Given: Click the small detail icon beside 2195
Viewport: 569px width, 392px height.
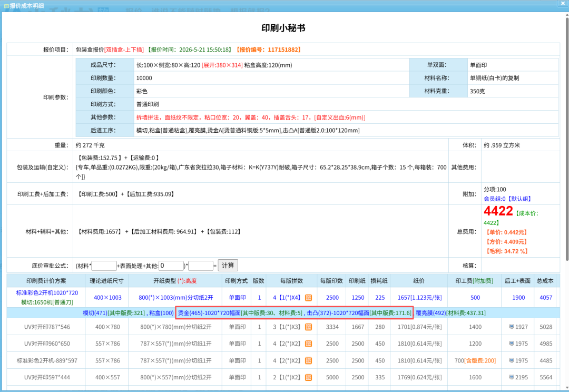Looking at the screenshot, I should [x=512, y=377].
